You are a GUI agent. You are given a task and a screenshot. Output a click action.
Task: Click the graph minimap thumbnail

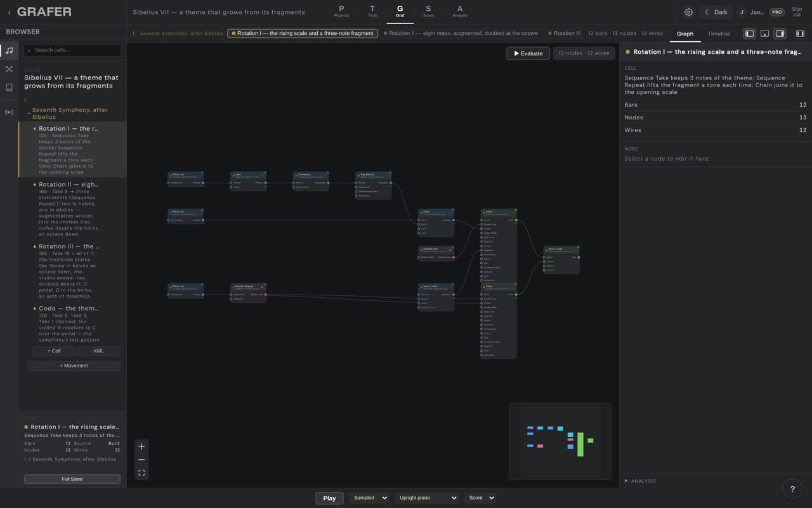[560, 441]
